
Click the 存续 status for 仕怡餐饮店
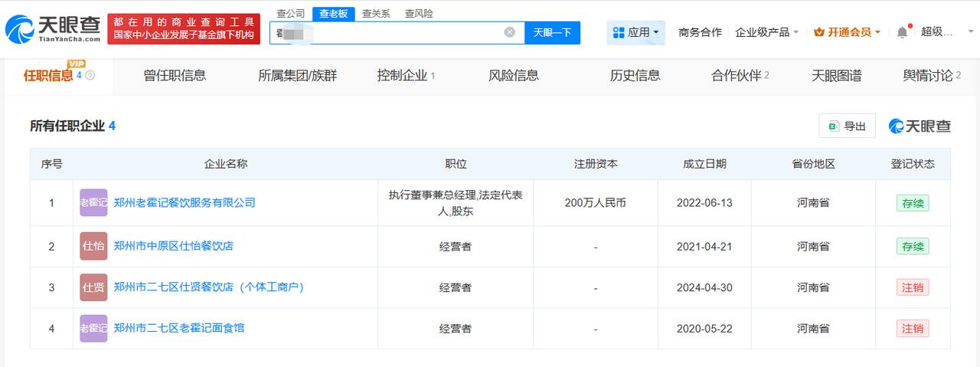[913, 246]
